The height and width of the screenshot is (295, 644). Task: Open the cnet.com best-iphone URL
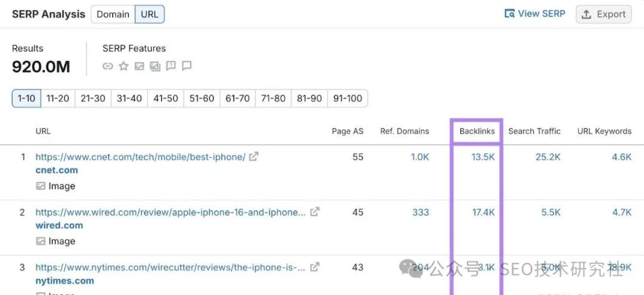coord(140,157)
